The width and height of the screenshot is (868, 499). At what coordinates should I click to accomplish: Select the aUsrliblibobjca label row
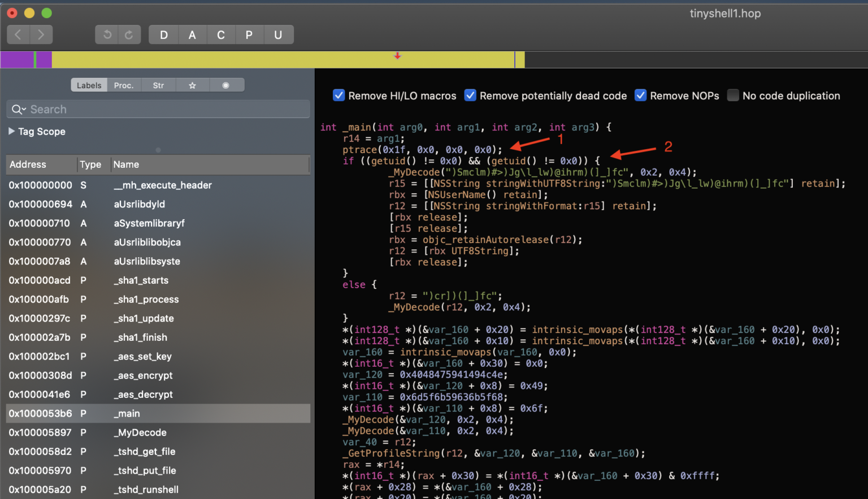158,242
